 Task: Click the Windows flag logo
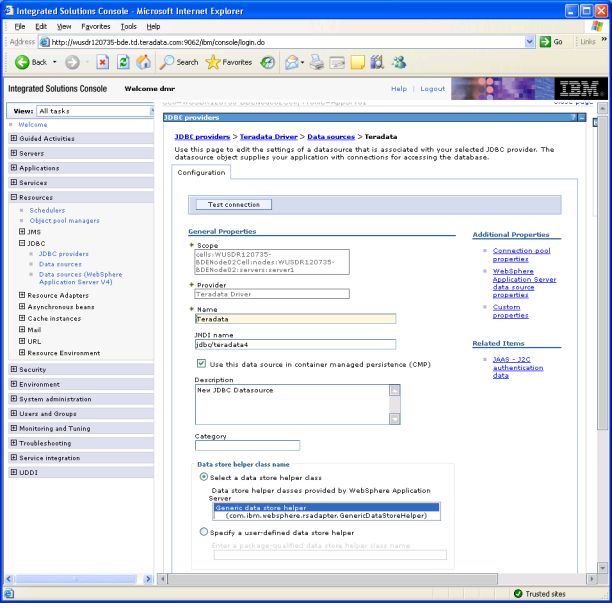[x=597, y=26]
